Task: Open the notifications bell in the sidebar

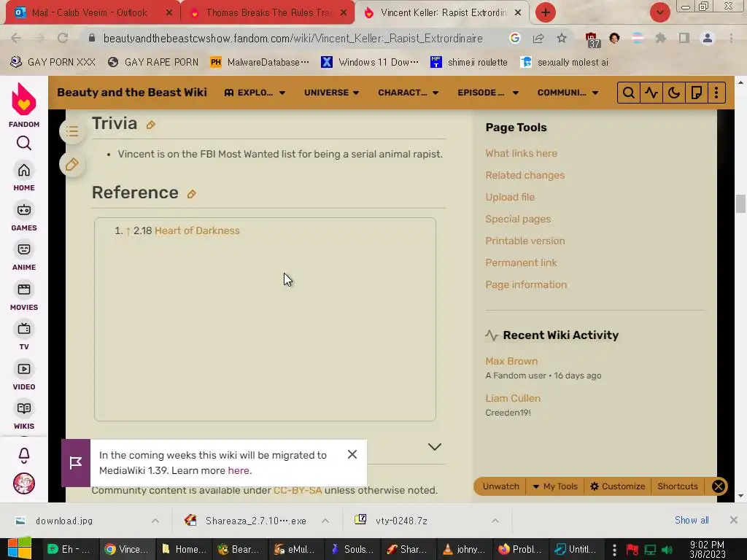Action: point(24,455)
